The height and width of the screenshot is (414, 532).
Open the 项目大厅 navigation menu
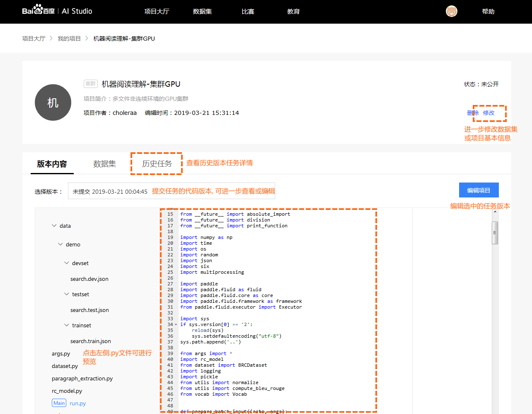(157, 12)
